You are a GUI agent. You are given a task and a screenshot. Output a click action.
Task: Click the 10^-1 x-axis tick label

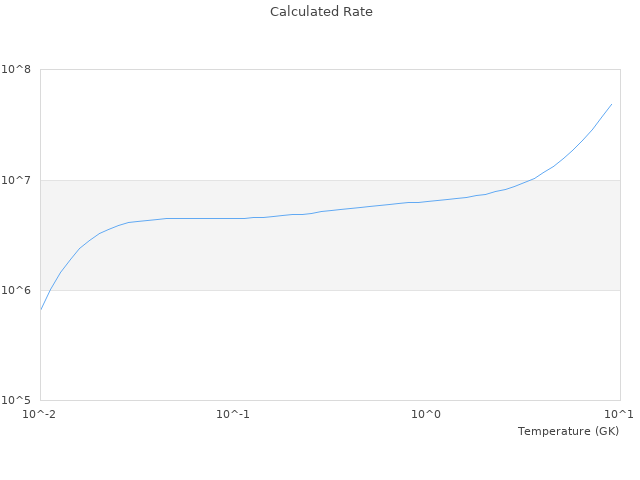coord(233,414)
